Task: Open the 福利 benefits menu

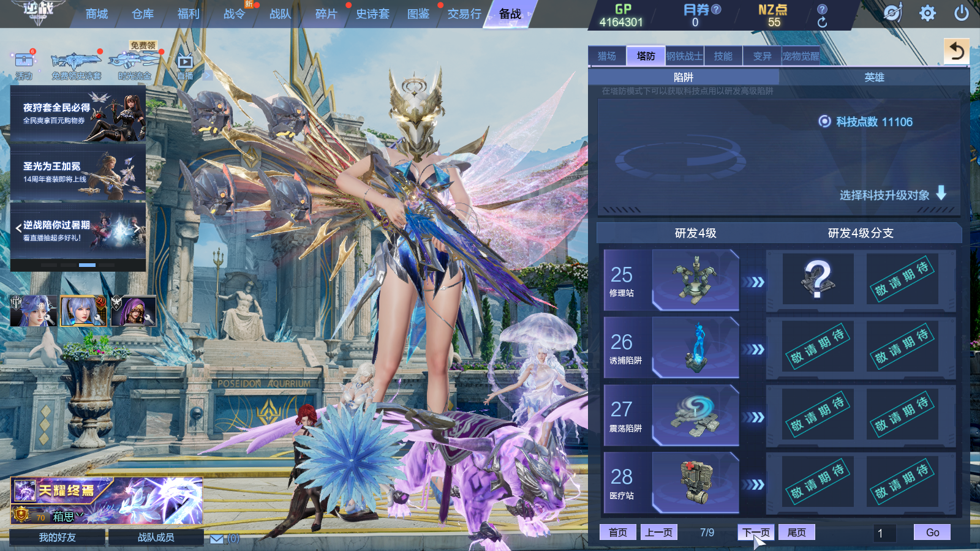Action: [x=188, y=14]
